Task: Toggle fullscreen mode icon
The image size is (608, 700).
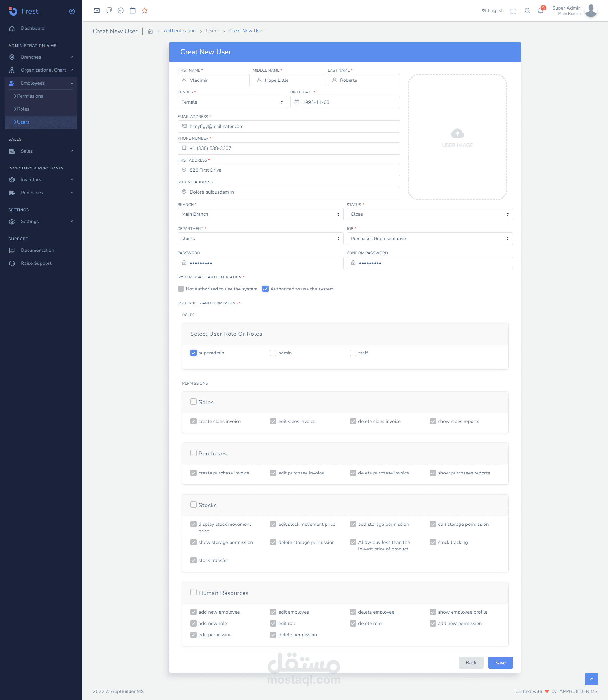Action: point(513,11)
